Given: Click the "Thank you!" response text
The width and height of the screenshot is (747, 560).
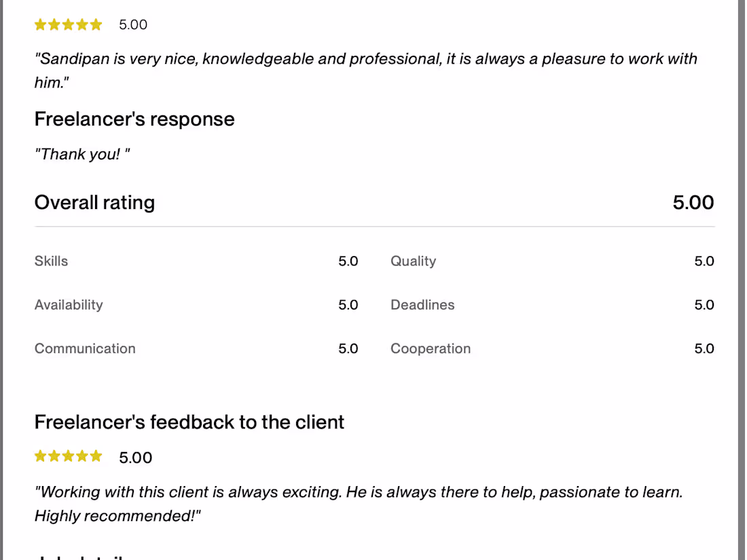Looking at the screenshot, I should coord(82,155).
